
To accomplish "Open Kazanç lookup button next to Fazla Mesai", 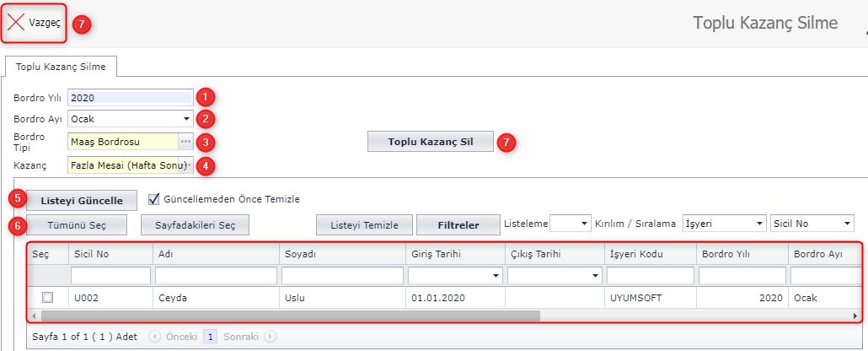I will point(189,165).
